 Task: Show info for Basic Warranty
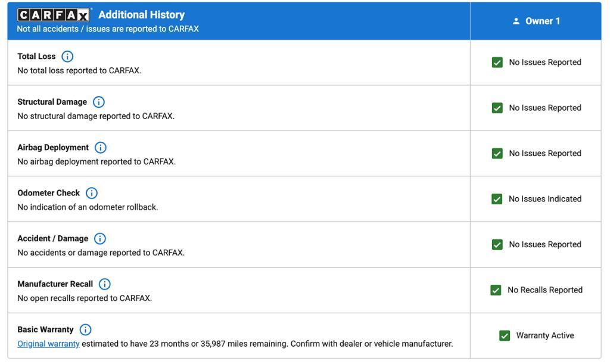pos(85,329)
